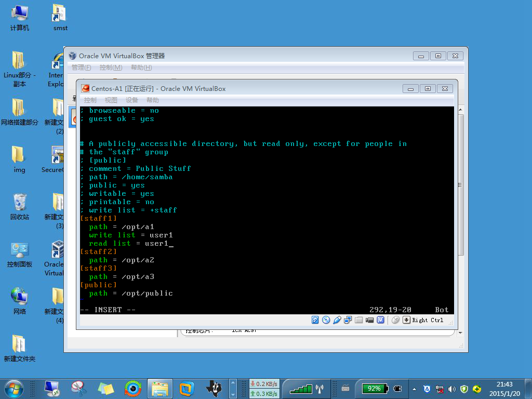This screenshot has height=399, width=532.
Task: Select the Linux部分 - 副本 folder
Action: [x=20, y=69]
